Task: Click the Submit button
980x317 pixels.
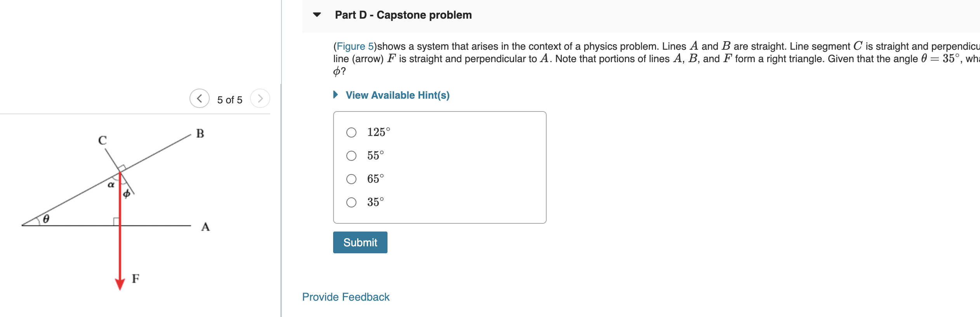Action: tap(360, 242)
